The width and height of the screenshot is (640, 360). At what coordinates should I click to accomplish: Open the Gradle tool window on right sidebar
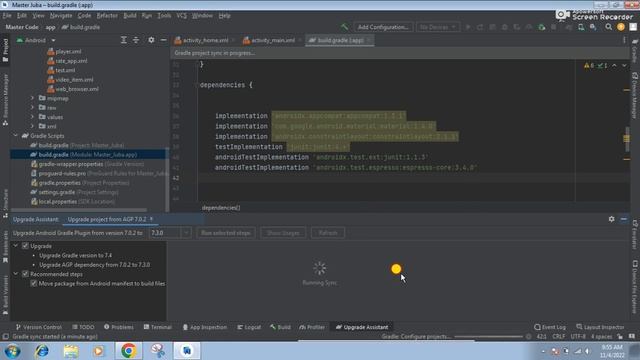[x=635, y=51]
